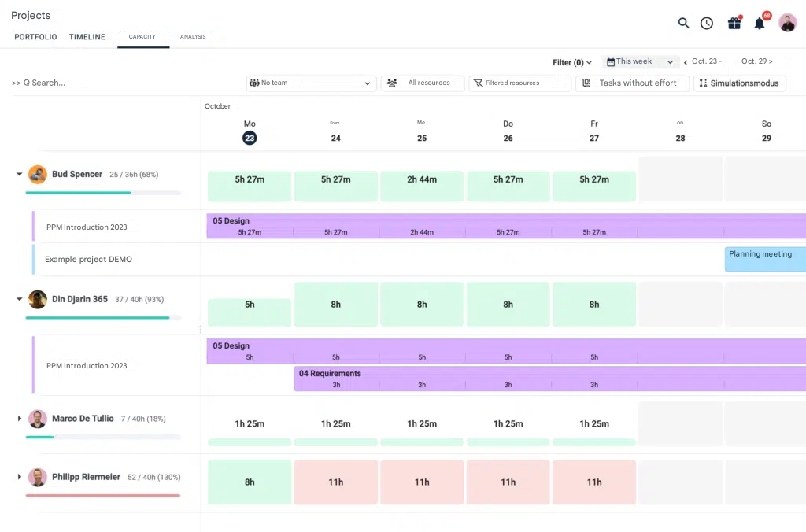This screenshot has width=806, height=532.
Task: Enable Simulationsmodus
Action: [x=739, y=83]
